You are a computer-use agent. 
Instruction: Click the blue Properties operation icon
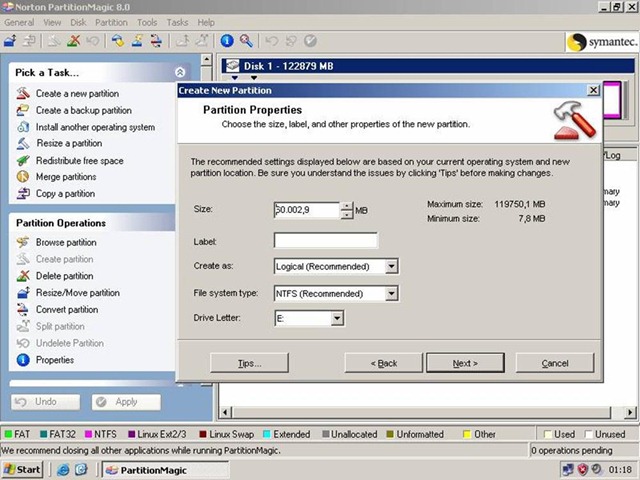[23, 360]
